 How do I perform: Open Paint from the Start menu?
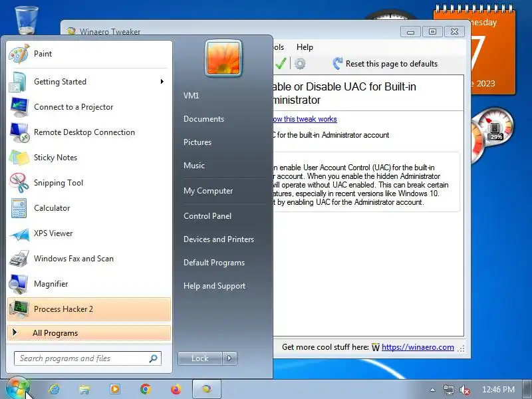coord(89,54)
